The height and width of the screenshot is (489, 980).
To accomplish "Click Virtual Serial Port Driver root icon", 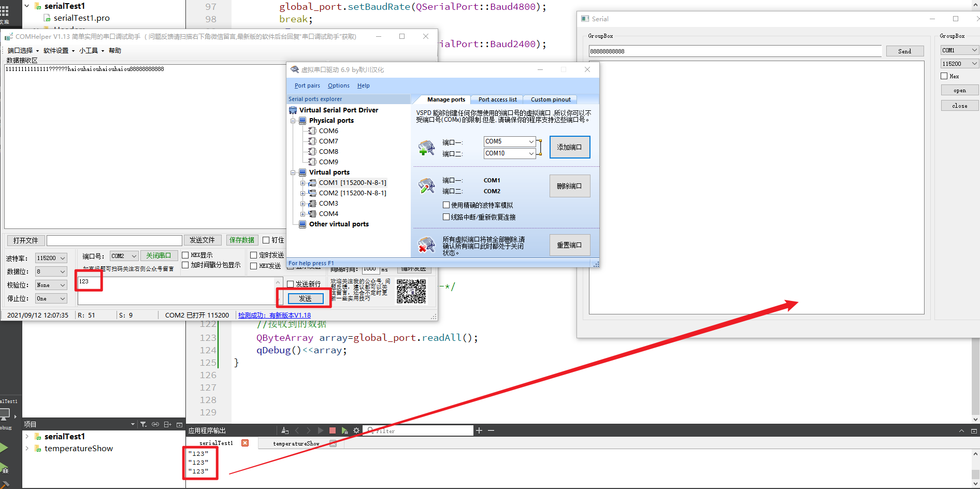I will point(293,110).
